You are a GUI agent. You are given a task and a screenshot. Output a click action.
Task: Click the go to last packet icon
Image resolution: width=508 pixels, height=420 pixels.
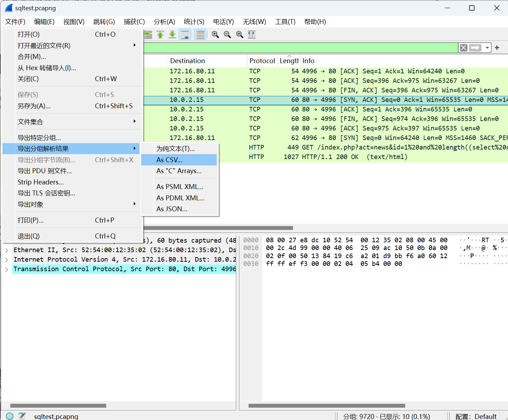(x=172, y=35)
